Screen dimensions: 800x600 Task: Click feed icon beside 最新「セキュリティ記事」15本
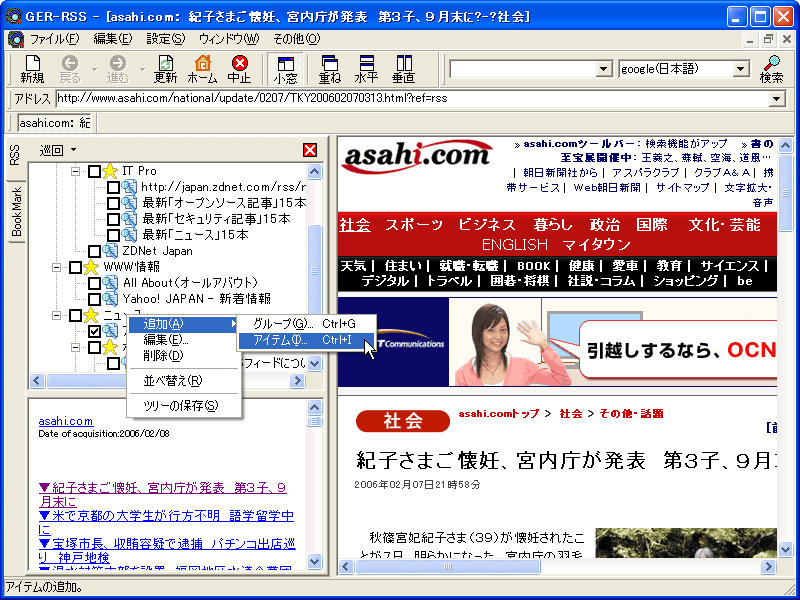129,219
